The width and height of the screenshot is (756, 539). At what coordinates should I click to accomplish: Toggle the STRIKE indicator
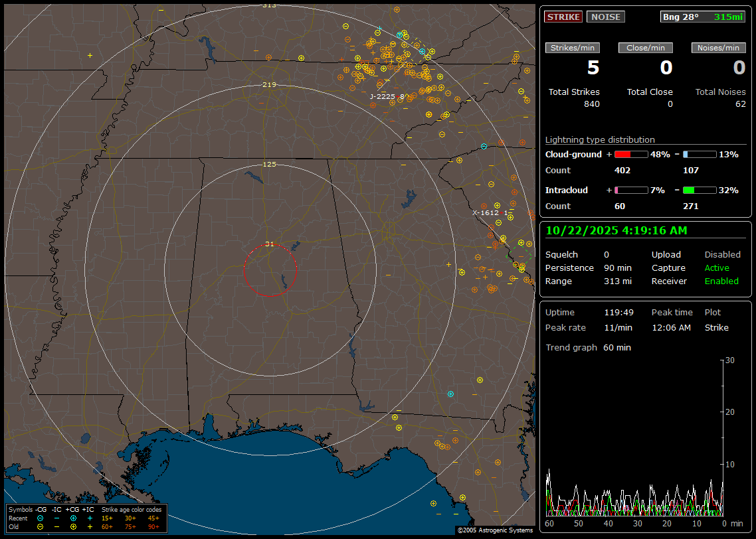563,17
